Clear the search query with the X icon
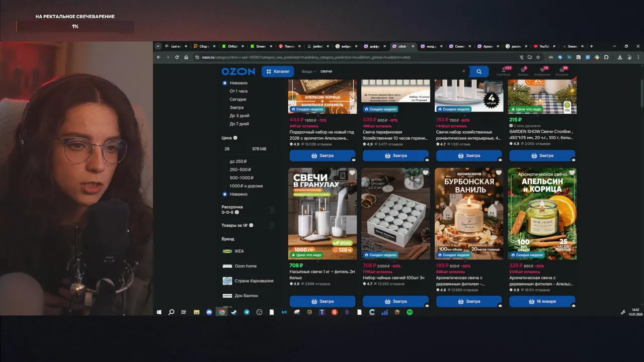This screenshot has height=362, width=644. click(463, 71)
